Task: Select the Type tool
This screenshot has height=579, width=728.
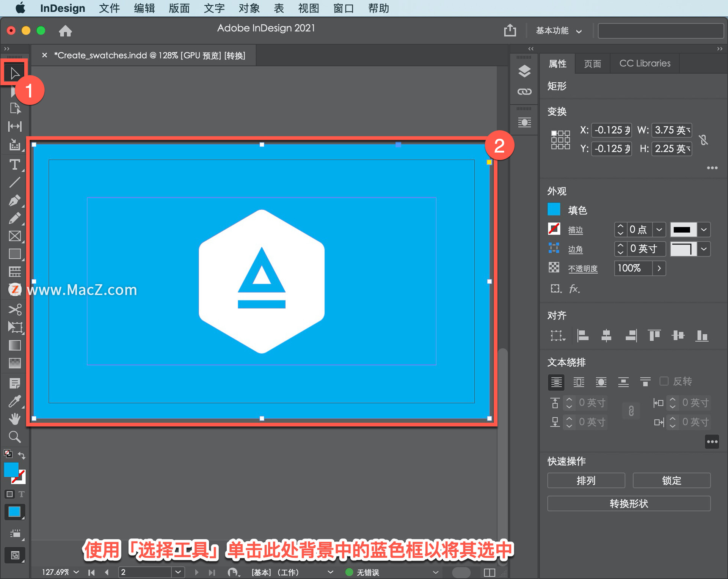Action: (14, 165)
